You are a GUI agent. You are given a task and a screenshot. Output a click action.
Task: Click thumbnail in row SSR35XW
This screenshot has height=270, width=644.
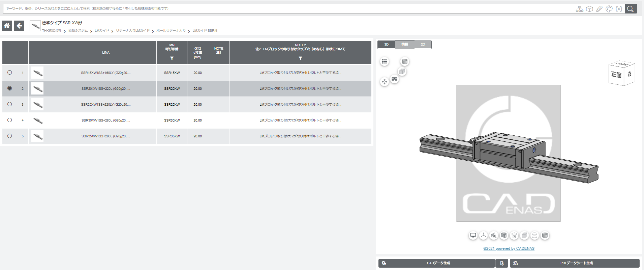pyautogui.click(x=37, y=136)
